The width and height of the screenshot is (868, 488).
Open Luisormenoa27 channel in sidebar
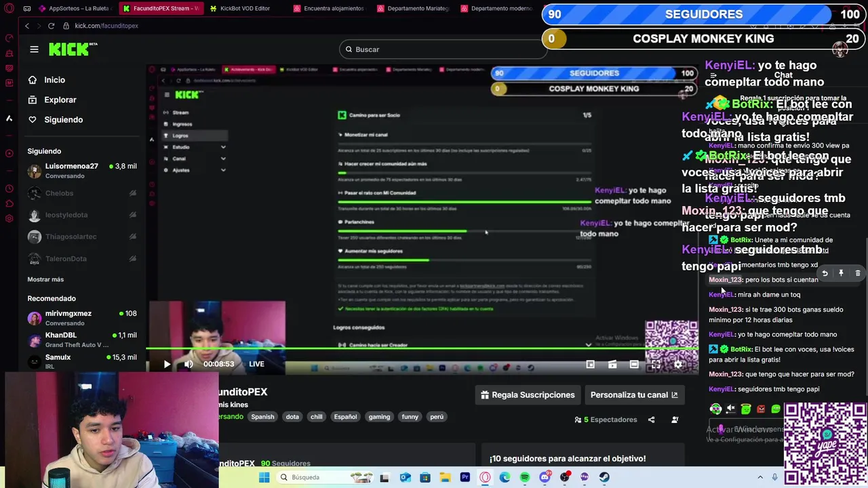pyautogui.click(x=81, y=171)
